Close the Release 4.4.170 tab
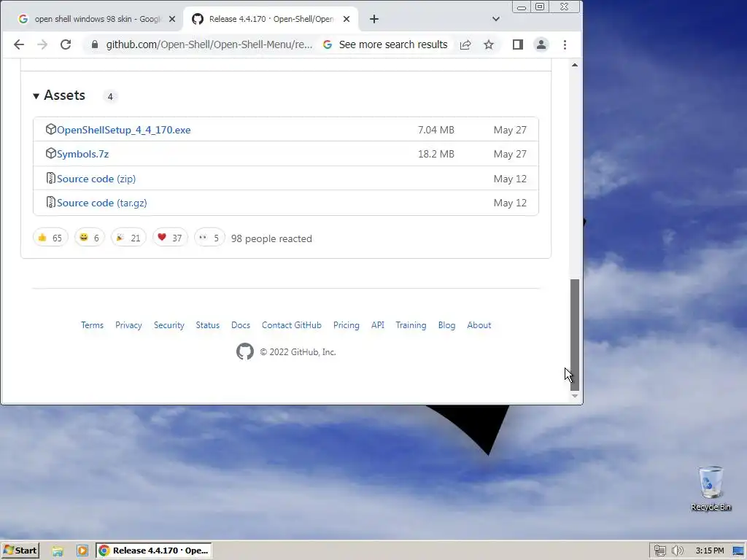 [347, 19]
